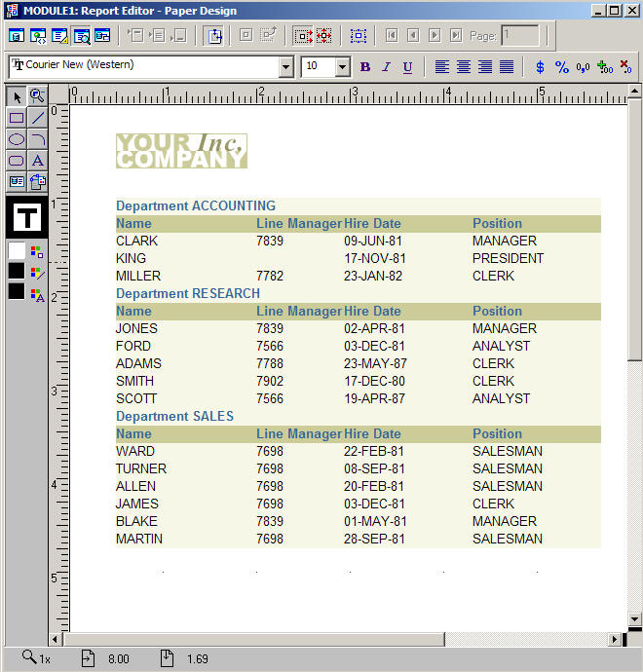Toggle Underline formatting
Image resolution: width=643 pixels, height=672 pixels.
tap(407, 67)
